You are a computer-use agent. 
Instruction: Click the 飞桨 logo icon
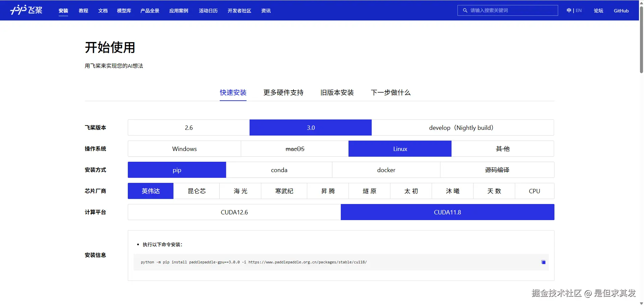[26, 10]
